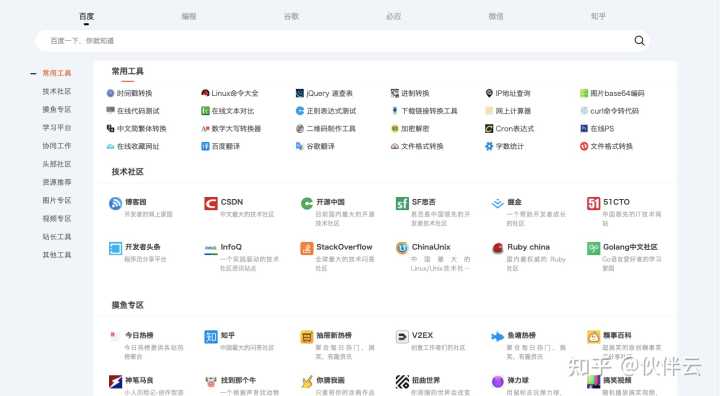
Task: Switch to the 知乎 search tab
Action: [x=598, y=16]
